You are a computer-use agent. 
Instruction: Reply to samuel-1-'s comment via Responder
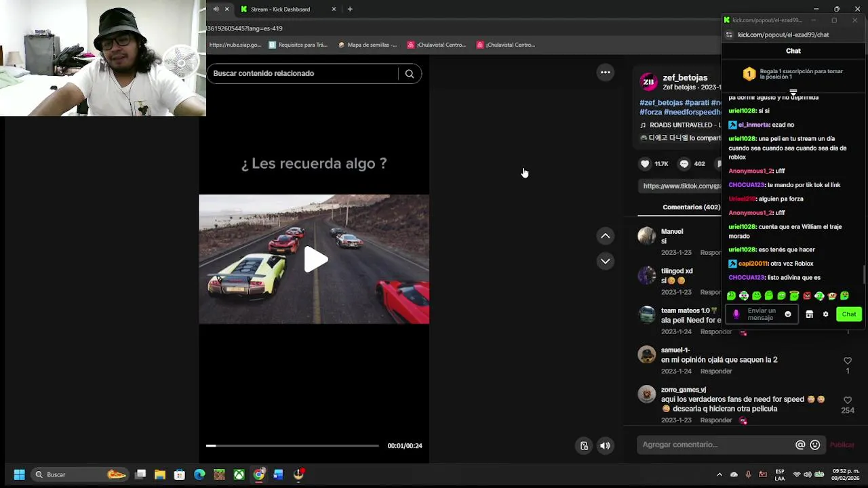click(716, 371)
